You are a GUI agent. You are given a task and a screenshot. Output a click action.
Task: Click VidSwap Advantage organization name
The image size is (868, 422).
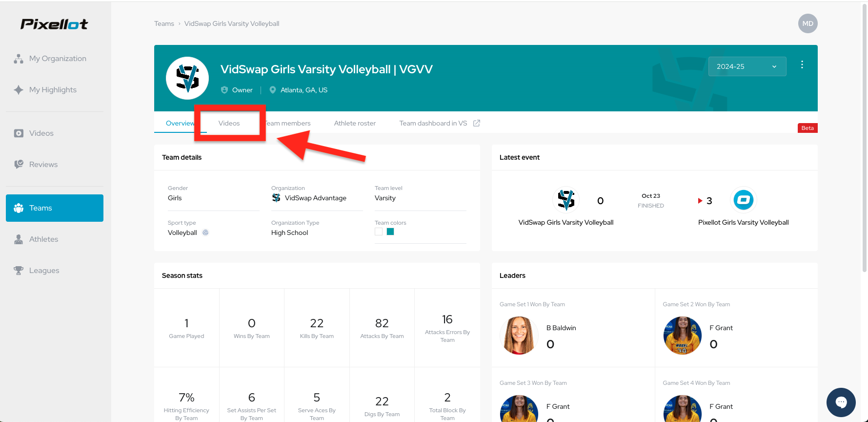[316, 198]
